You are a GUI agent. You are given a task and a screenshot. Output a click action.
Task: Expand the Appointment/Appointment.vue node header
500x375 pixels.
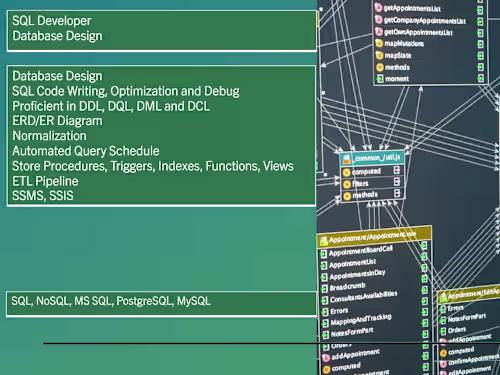374,236
